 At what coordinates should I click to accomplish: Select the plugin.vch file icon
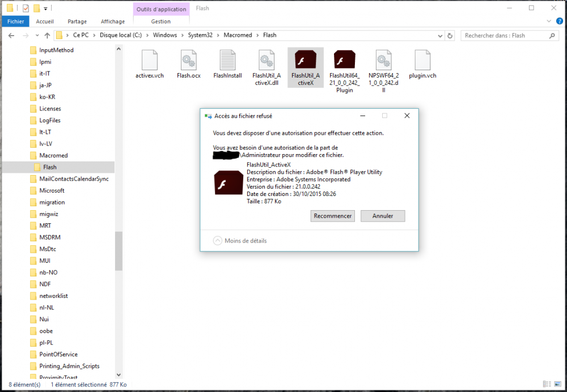coord(422,60)
